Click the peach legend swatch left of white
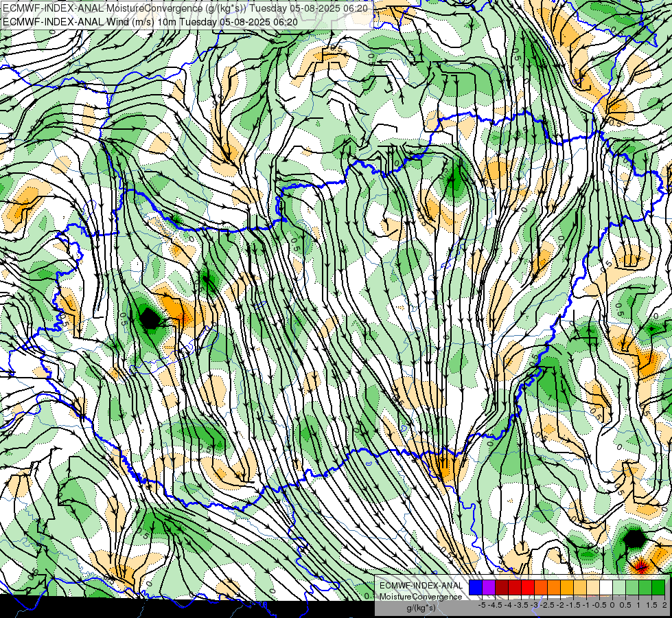This screenshot has width=672, height=618. (593, 587)
